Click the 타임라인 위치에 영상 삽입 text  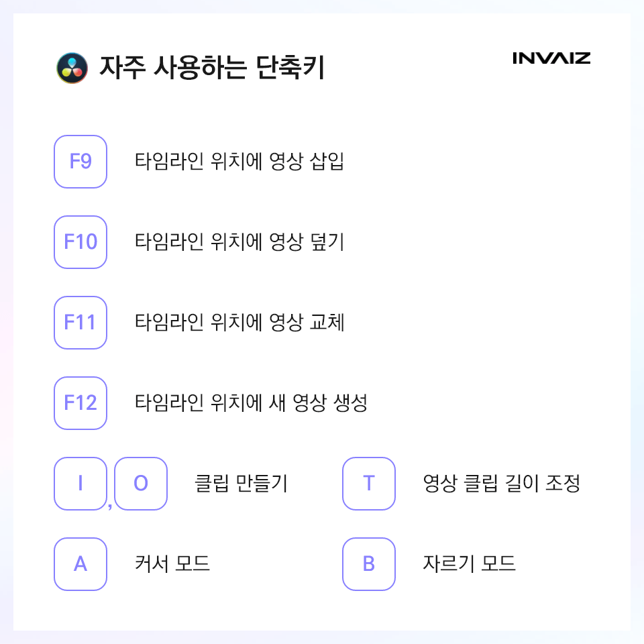tap(239, 161)
